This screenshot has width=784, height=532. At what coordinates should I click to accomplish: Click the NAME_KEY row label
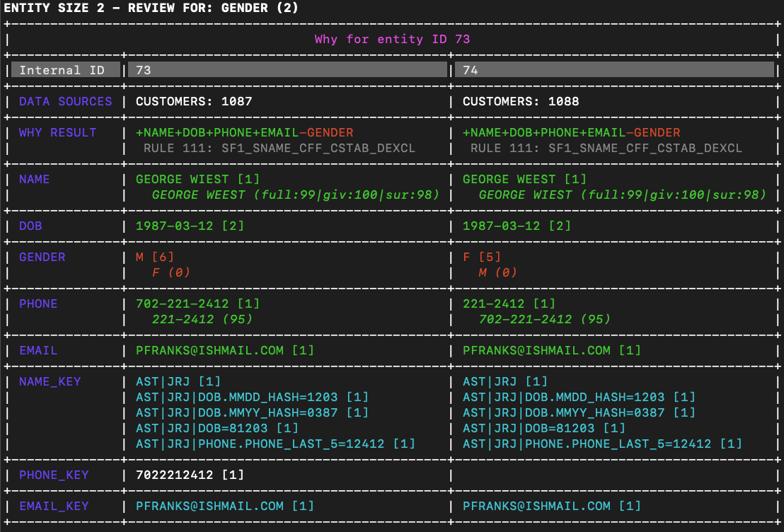pyautogui.click(x=50, y=381)
